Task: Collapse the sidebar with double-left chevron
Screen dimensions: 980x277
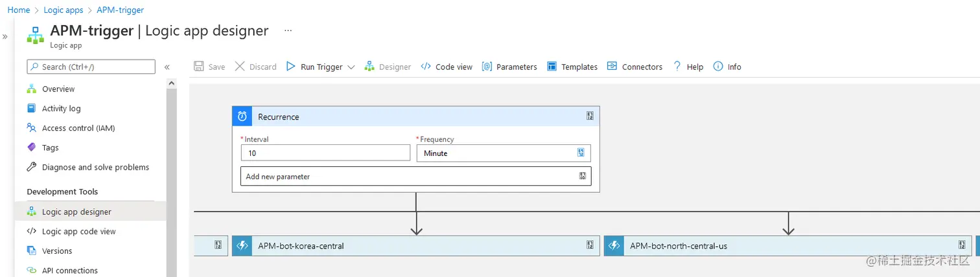Action: pyautogui.click(x=167, y=67)
